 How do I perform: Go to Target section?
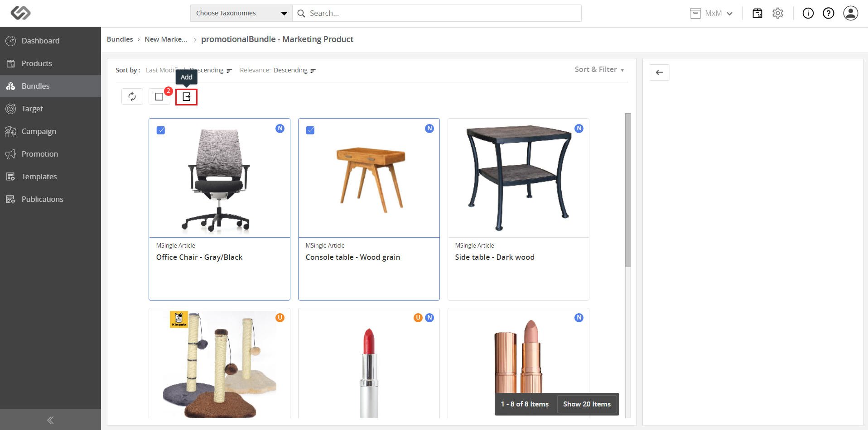[50, 109]
